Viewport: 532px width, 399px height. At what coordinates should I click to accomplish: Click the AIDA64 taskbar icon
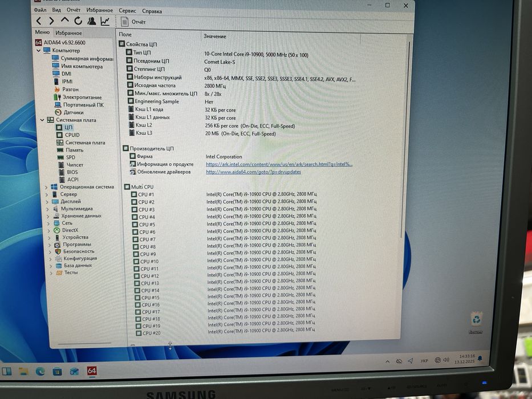[x=92, y=370]
